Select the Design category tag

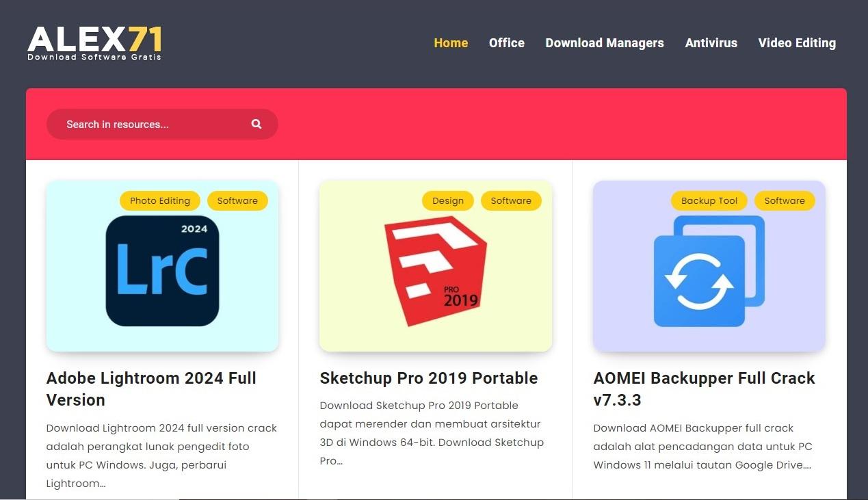pyautogui.click(x=448, y=200)
